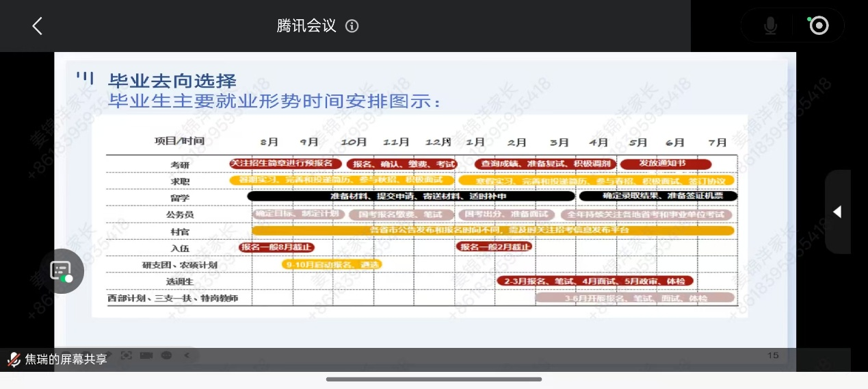Tap the circular record icon at top right
868x389 pixels.
point(818,26)
